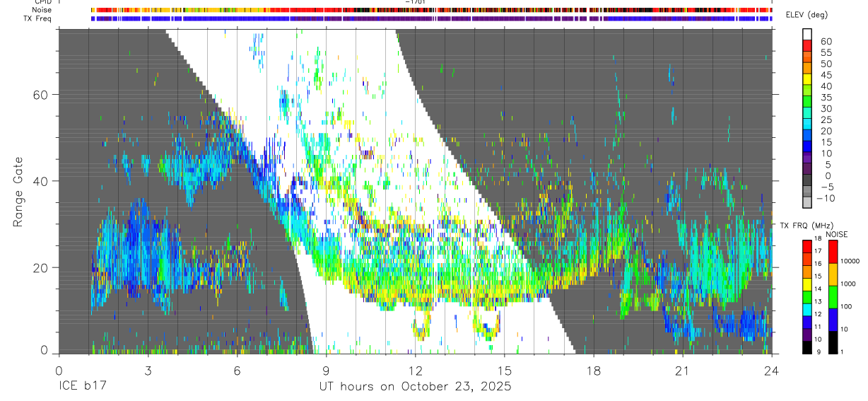Screen dimensions: 868x401
Task: Click the '60' tick label on the Range Gate axis
Action: coord(42,94)
